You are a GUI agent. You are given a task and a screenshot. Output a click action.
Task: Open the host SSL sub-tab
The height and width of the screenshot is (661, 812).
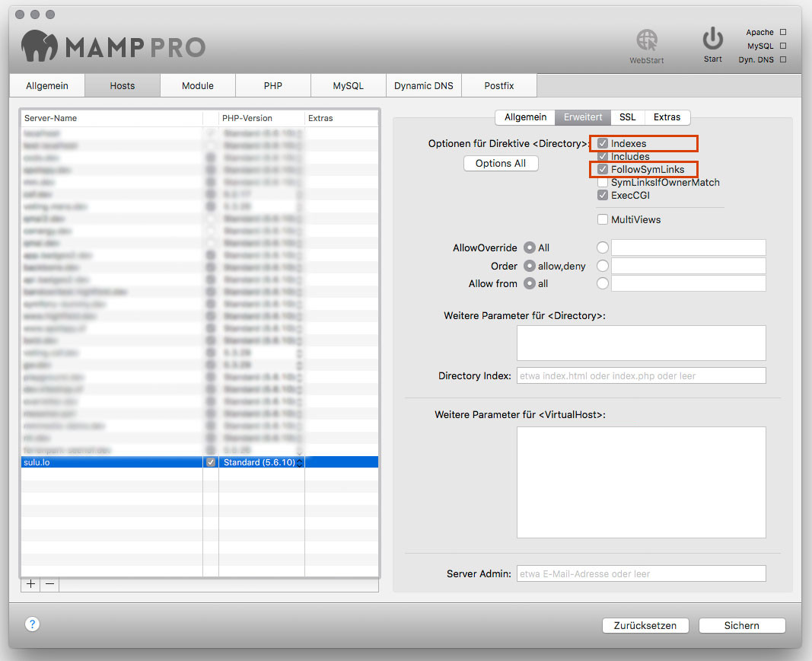coord(627,117)
